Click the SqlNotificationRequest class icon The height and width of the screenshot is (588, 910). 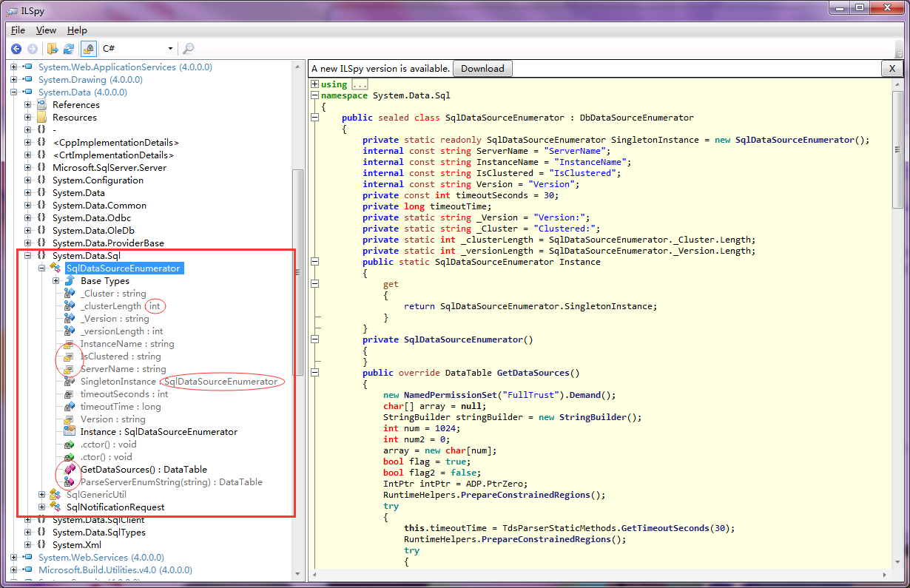pos(55,507)
